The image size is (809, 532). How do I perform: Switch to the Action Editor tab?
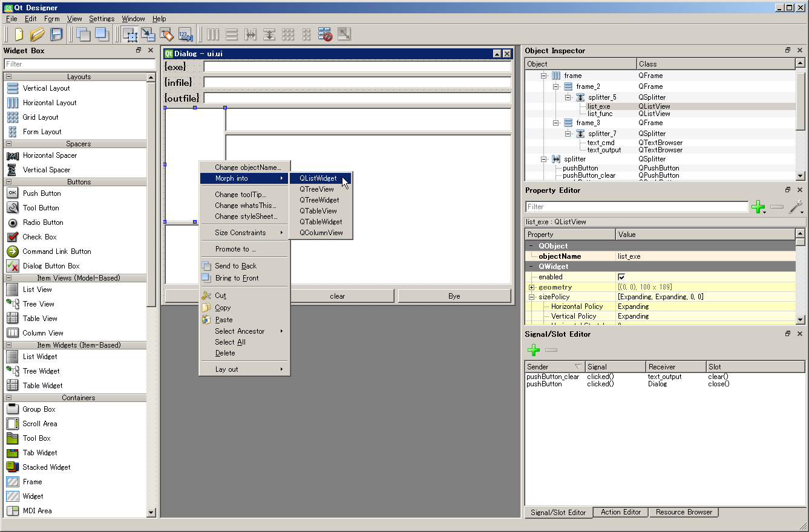click(620, 512)
